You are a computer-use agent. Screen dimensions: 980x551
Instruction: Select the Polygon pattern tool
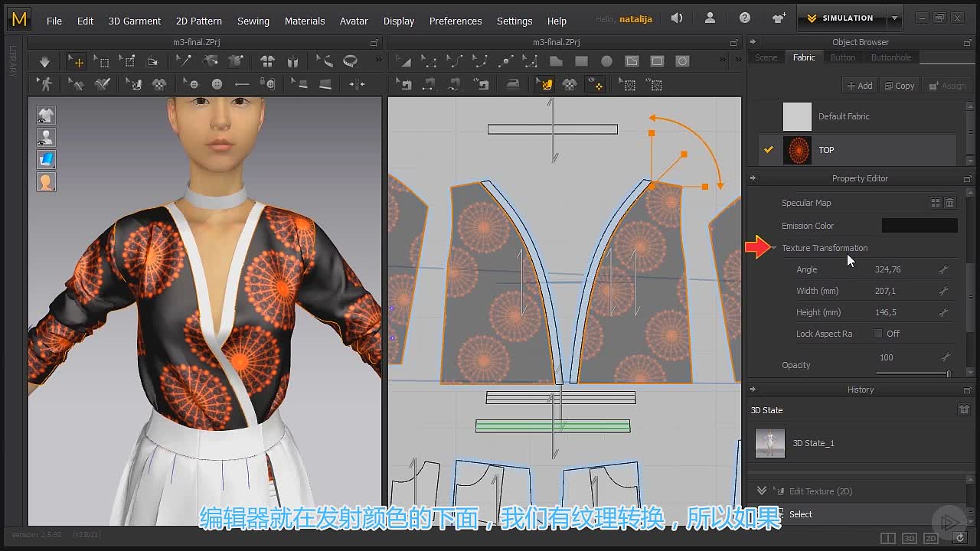click(556, 61)
